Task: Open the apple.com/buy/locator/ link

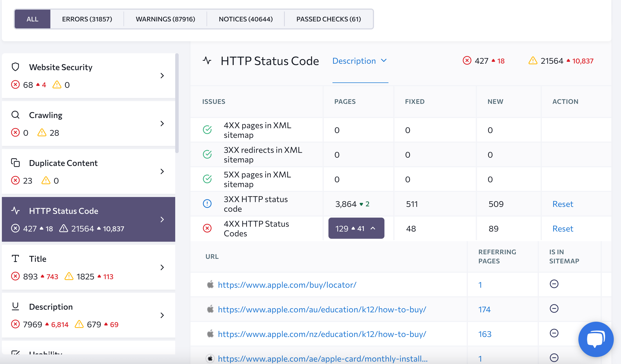Action: click(x=287, y=285)
